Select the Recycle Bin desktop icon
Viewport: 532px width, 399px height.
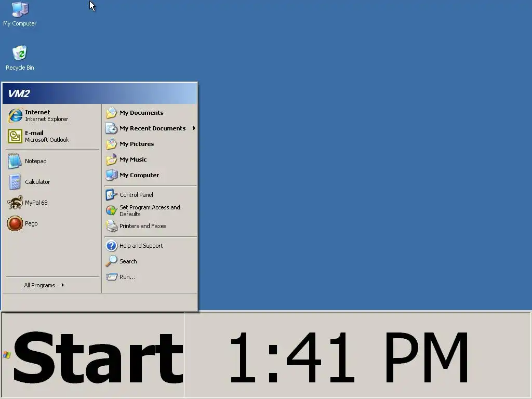click(20, 54)
